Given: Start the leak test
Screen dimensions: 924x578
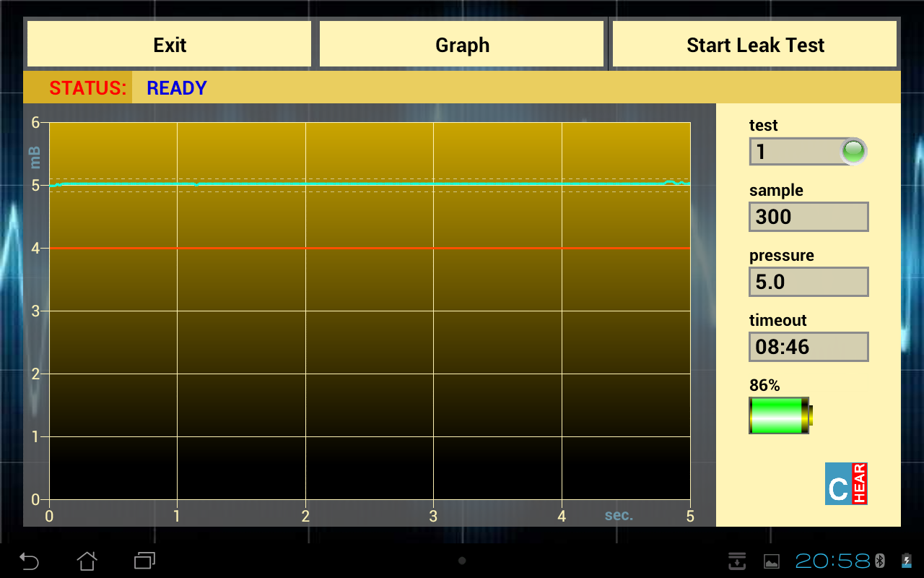Looking at the screenshot, I should point(755,45).
